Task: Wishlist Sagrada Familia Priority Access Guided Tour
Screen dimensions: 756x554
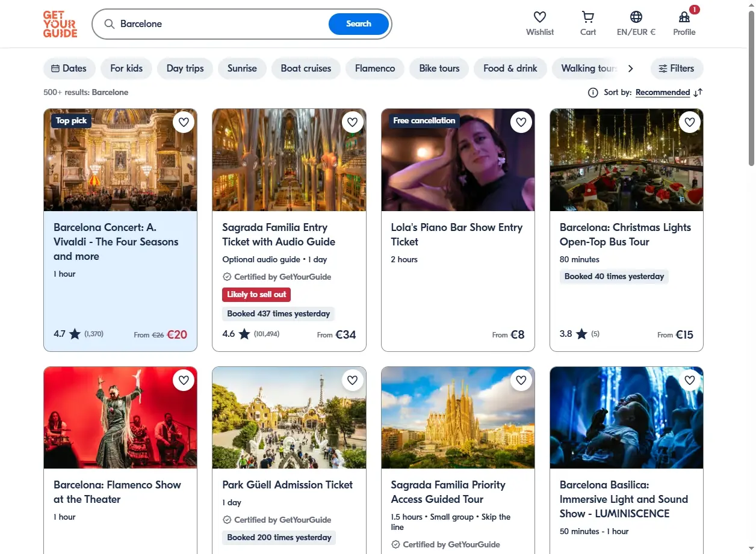Action: tap(521, 380)
